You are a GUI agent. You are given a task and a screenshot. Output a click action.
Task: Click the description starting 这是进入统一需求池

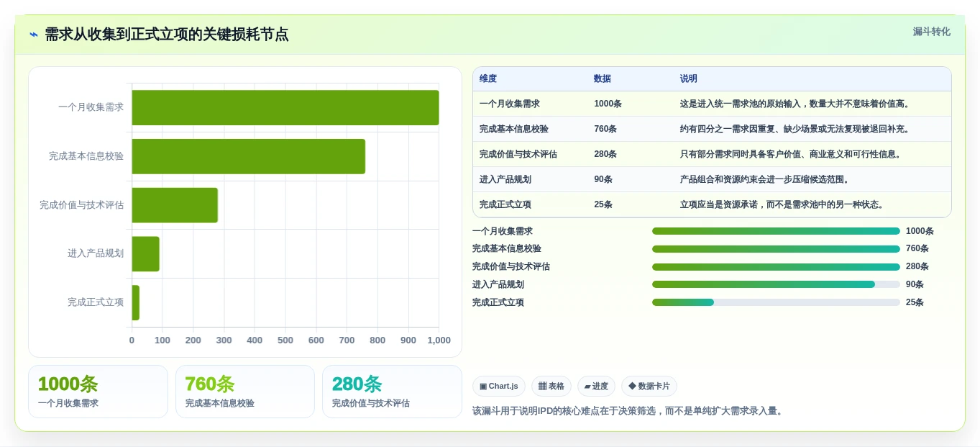coord(797,104)
